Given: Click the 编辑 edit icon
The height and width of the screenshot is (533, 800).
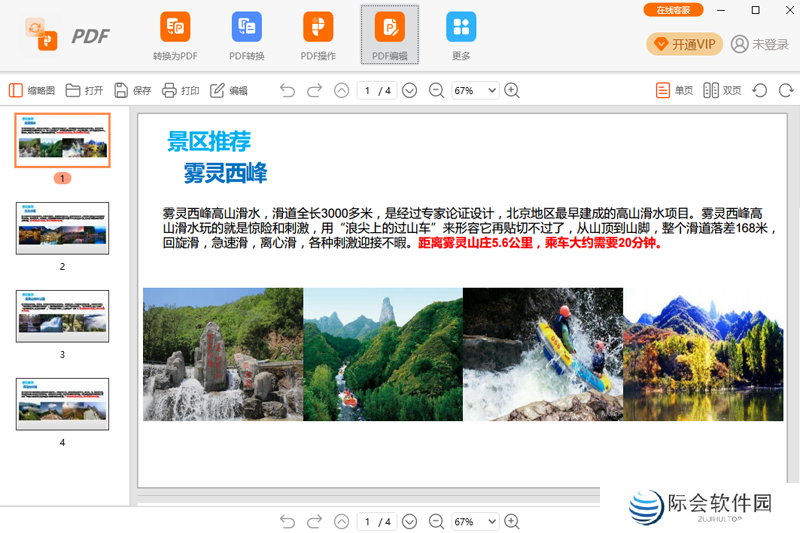Looking at the screenshot, I should [217, 91].
